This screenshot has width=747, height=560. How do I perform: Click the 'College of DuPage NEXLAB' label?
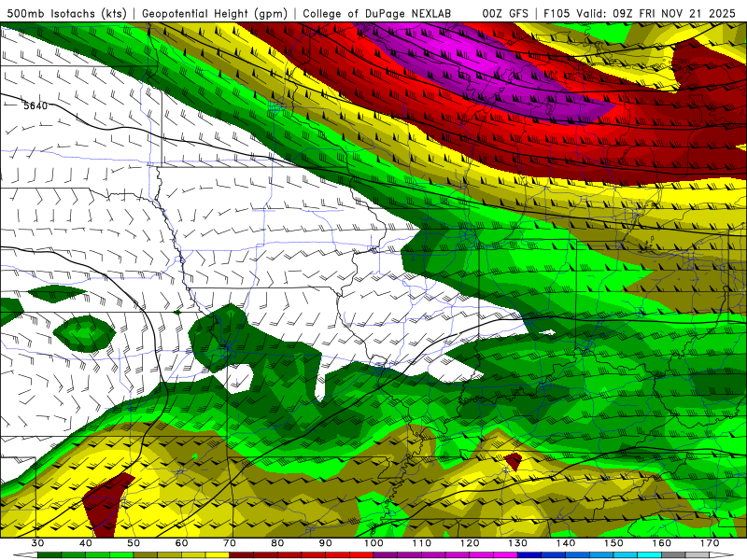pos(377,13)
